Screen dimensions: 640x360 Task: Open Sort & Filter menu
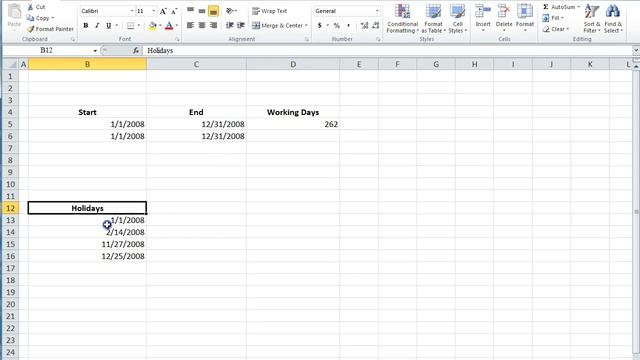point(591,18)
